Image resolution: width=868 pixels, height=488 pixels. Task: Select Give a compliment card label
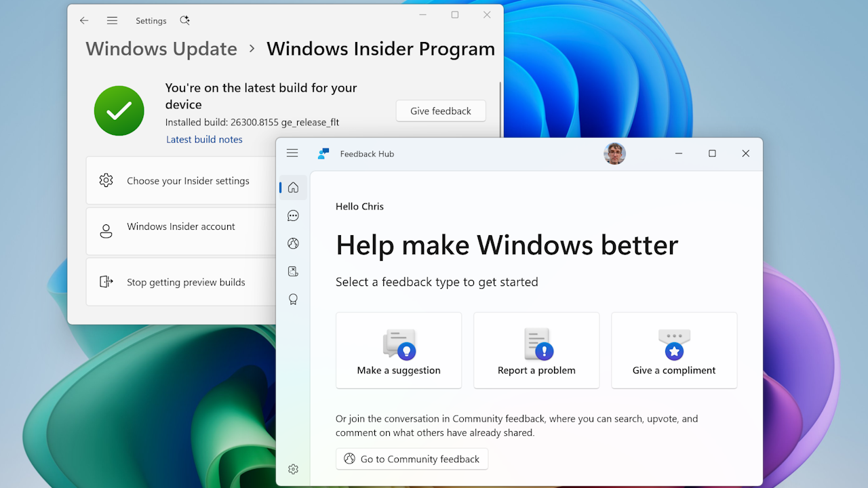point(674,370)
